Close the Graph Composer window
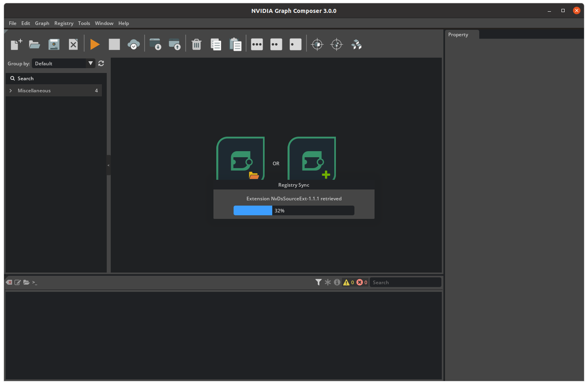Screen dimensions: 588x385 (577, 10)
